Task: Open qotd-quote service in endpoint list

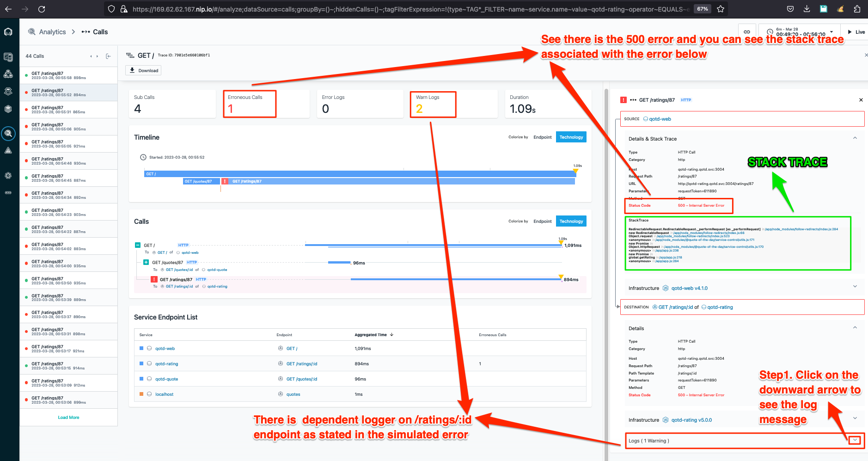Action: click(166, 379)
